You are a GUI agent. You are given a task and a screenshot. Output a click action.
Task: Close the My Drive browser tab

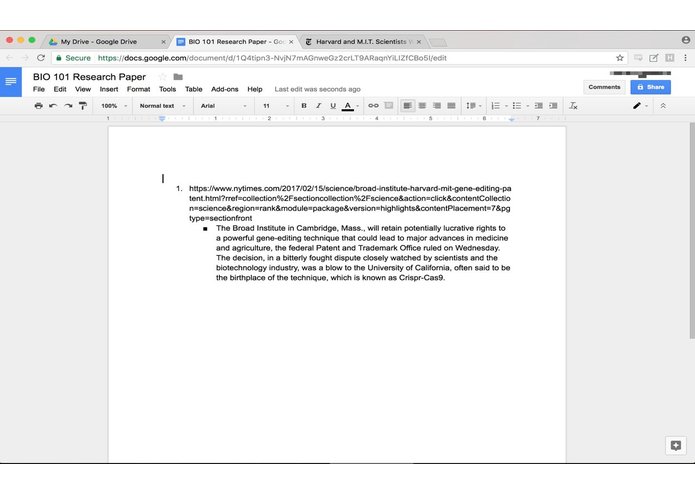[x=163, y=42]
